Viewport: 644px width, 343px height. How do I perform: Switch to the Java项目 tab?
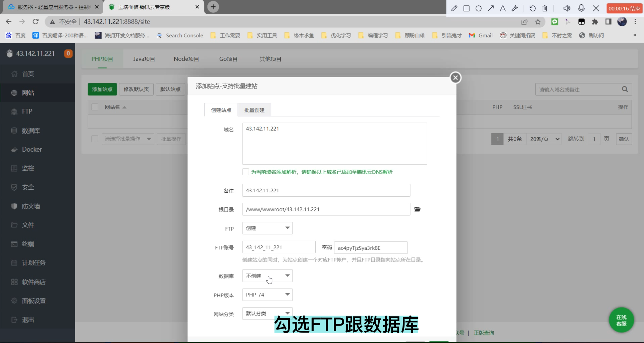point(144,59)
